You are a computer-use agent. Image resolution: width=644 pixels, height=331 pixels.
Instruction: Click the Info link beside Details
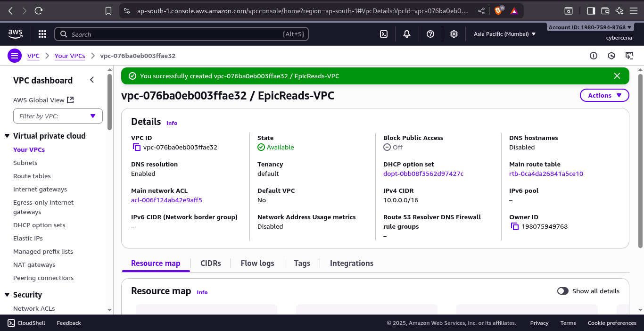[x=172, y=123]
